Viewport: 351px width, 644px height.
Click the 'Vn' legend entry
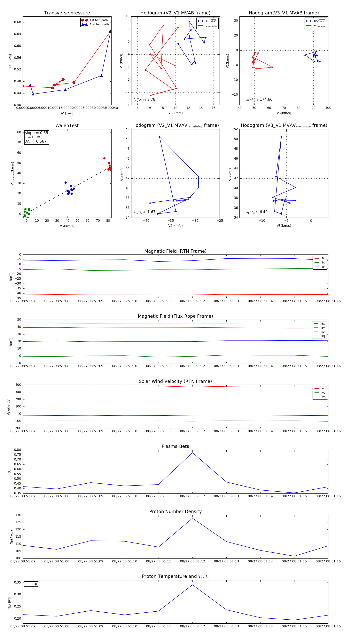click(x=320, y=397)
